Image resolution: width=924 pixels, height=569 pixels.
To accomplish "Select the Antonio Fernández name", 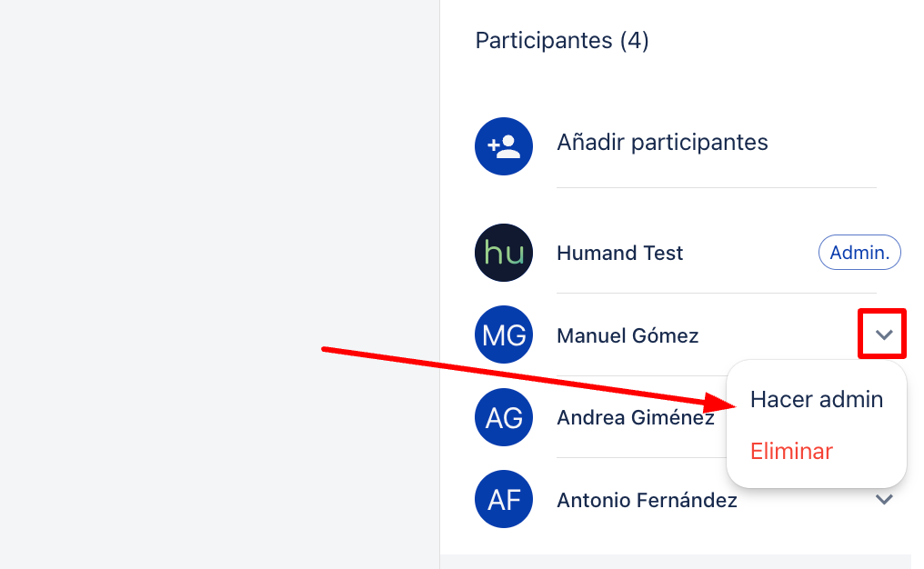I will click(x=647, y=500).
